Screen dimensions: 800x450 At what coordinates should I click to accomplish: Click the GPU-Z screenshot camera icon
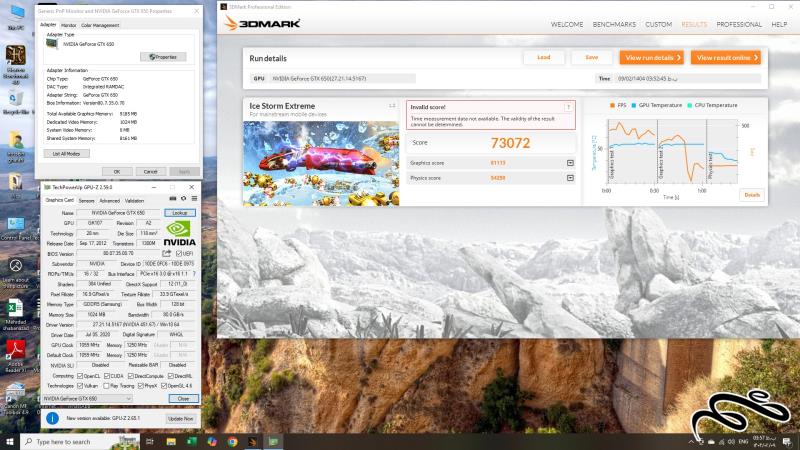[x=173, y=199]
